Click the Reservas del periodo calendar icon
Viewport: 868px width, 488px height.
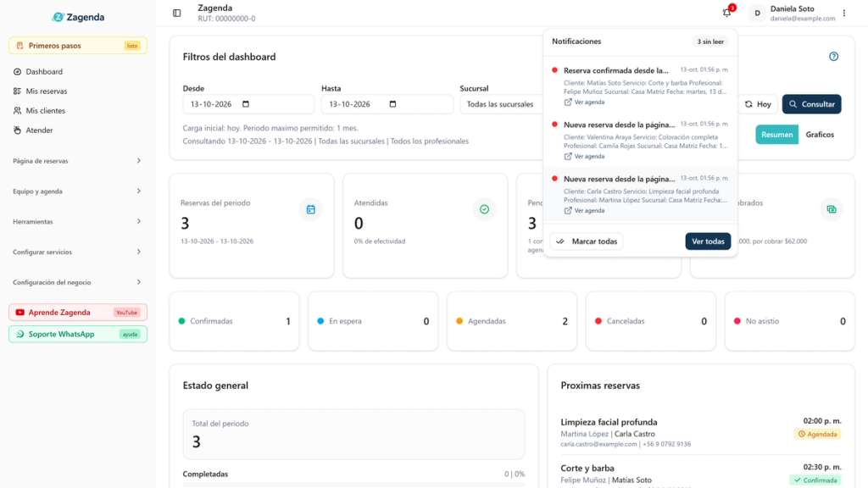point(310,209)
